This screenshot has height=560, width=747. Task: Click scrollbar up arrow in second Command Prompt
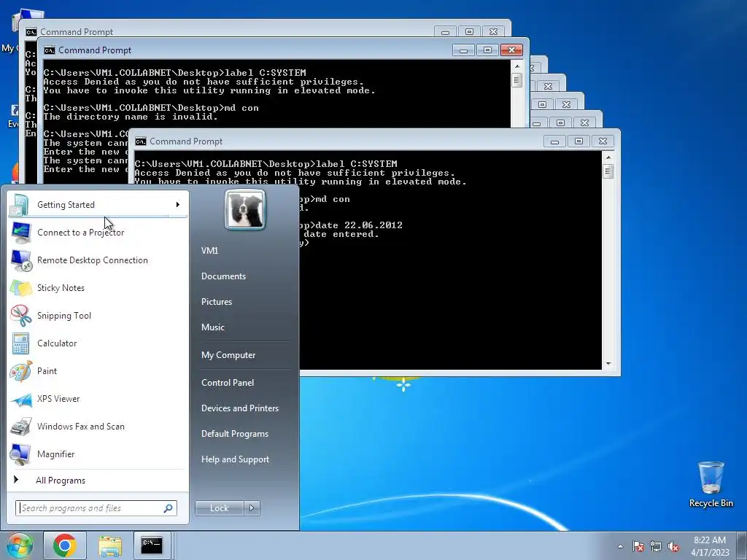tap(517, 66)
